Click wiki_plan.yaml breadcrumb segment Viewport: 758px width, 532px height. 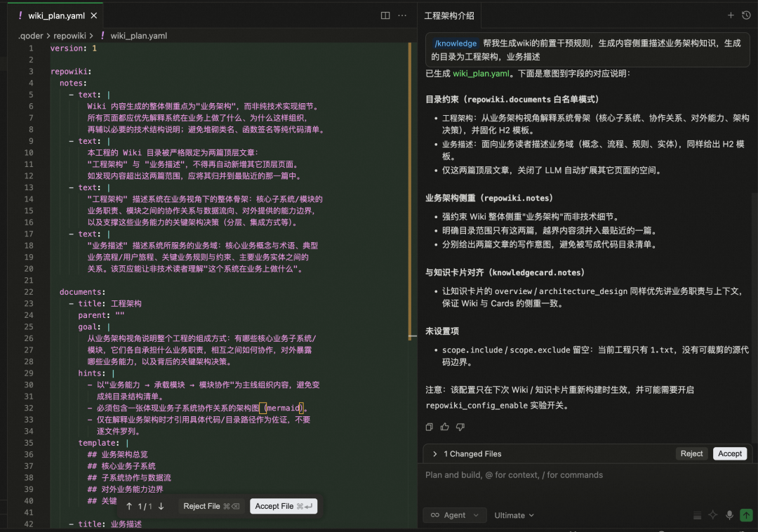[138, 36]
